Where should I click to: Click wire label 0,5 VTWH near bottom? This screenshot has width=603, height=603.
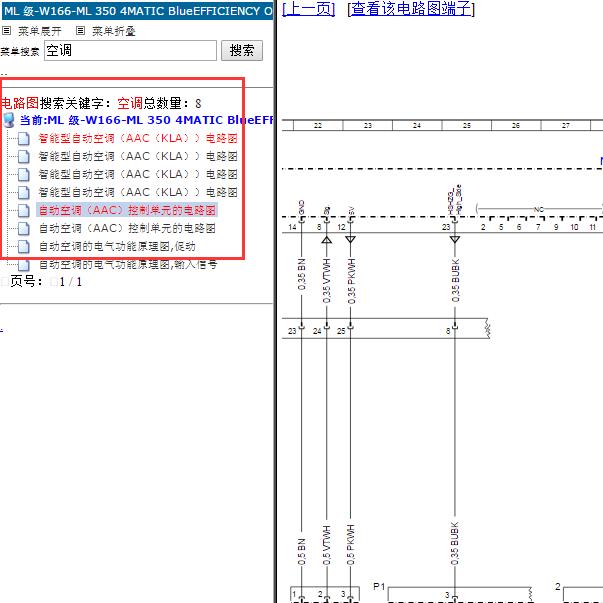pos(326,545)
